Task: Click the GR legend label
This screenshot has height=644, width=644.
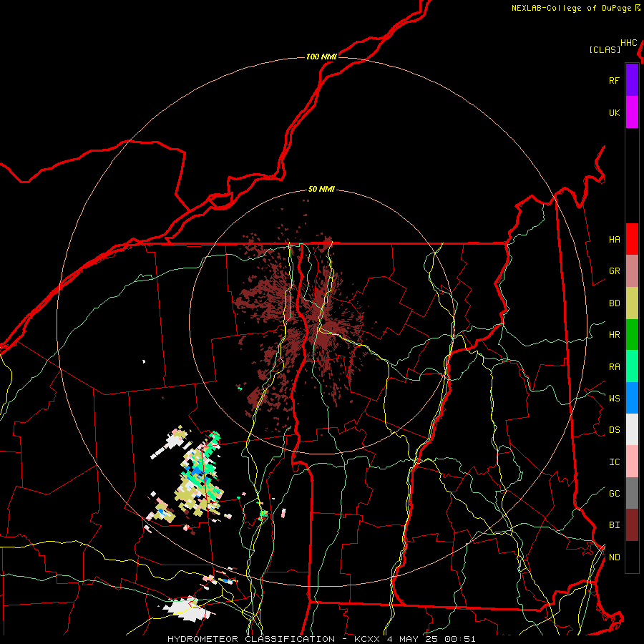Action: coord(614,271)
